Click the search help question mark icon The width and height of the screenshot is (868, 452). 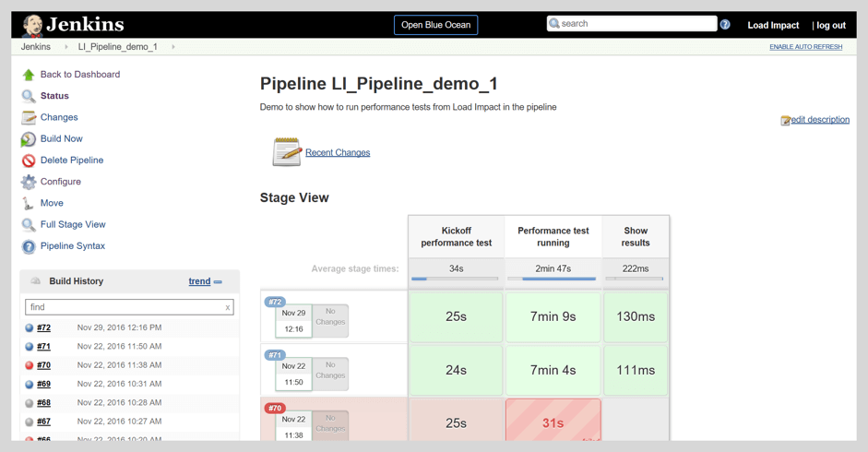pyautogui.click(x=725, y=24)
